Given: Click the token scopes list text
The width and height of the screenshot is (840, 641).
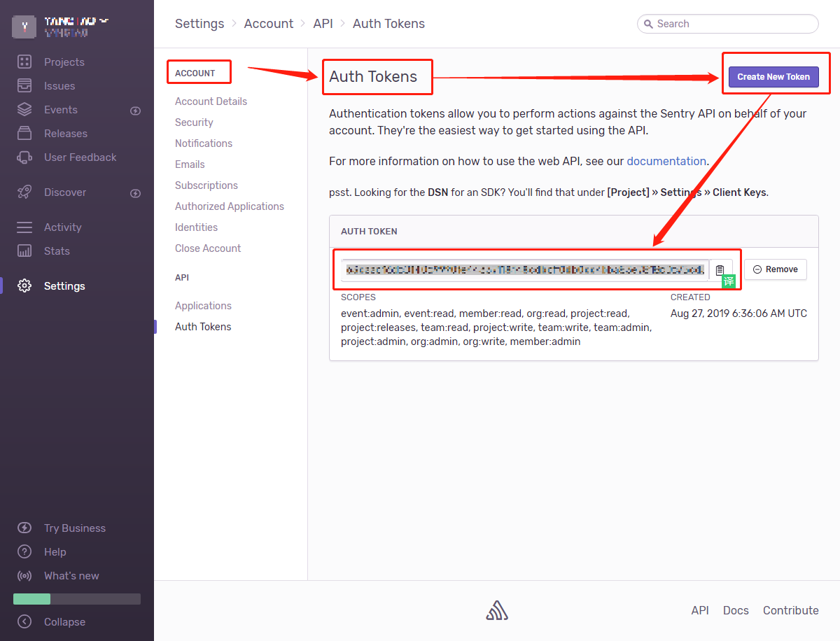Looking at the screenshot, I should pyautogui.click(x=496, y=327).
